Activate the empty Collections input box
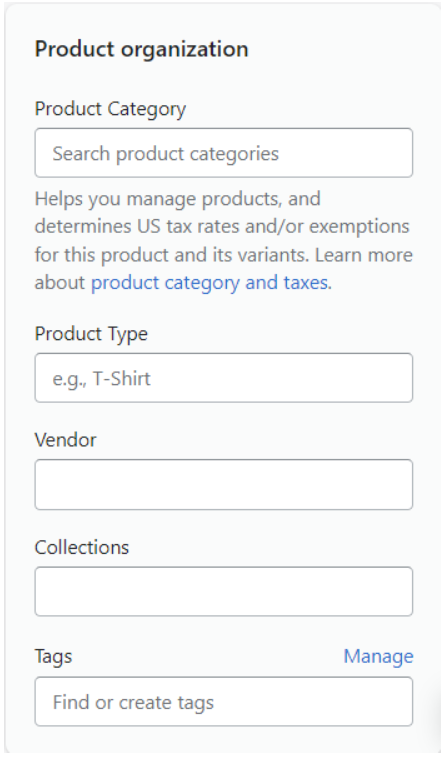Viewport: 442px width, 776px height. 224,591
